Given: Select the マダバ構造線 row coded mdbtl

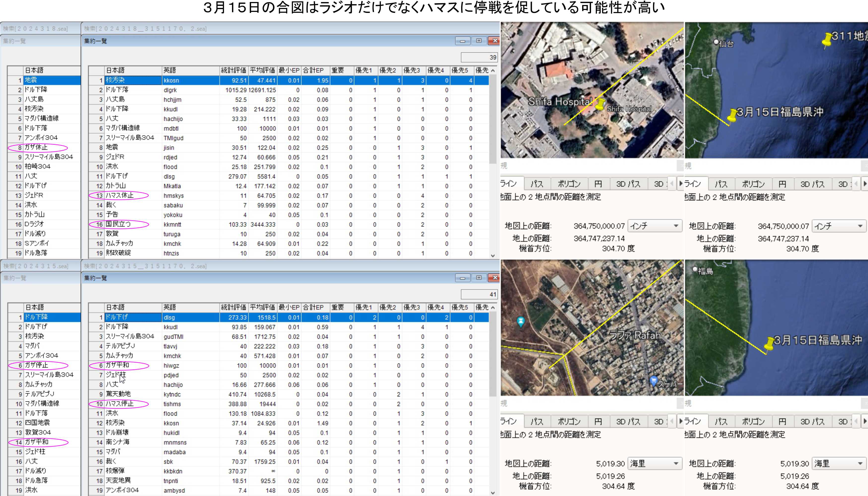Looking at the screenshot, I should tap(289, 129).
